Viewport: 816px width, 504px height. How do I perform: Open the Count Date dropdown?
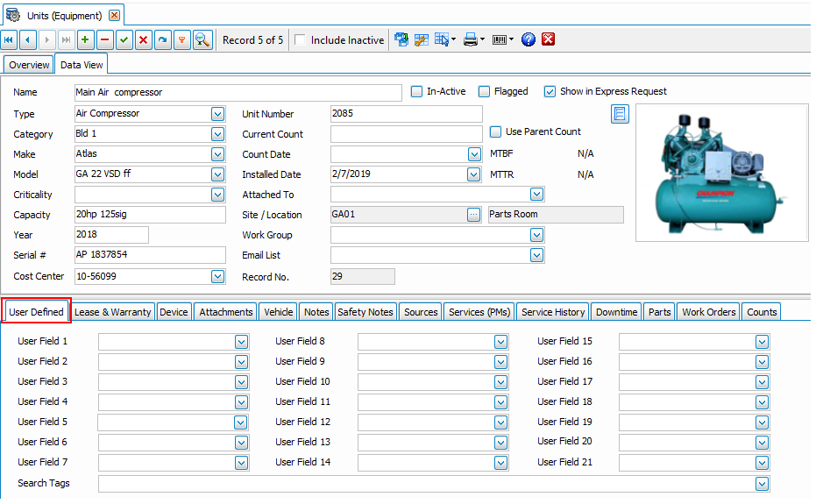(x=473, y=154)
